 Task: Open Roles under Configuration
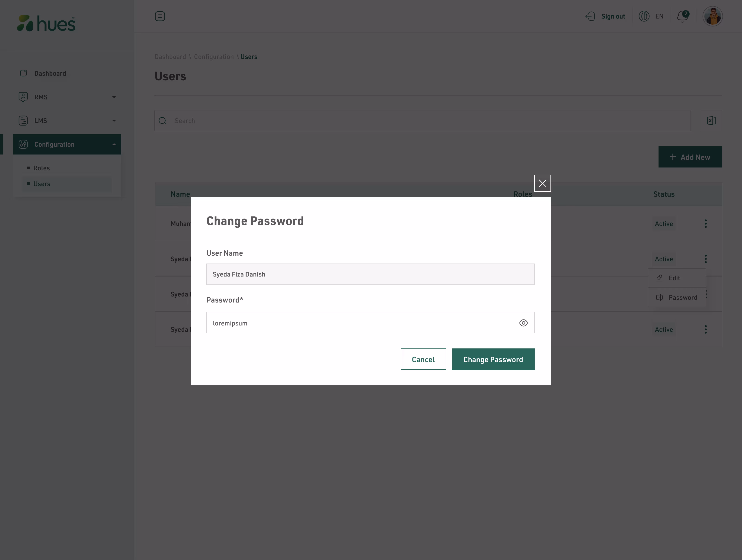click(x=42, y=168)
